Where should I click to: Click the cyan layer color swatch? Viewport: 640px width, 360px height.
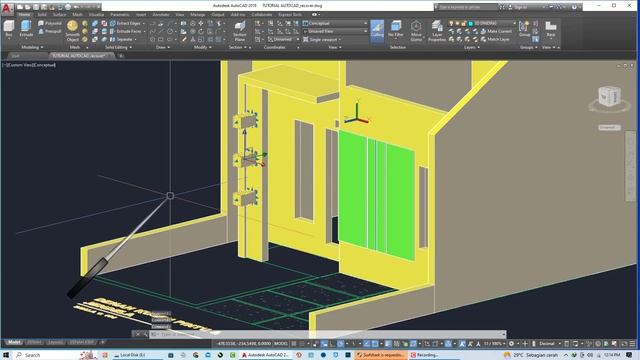(x=470, y=24)
